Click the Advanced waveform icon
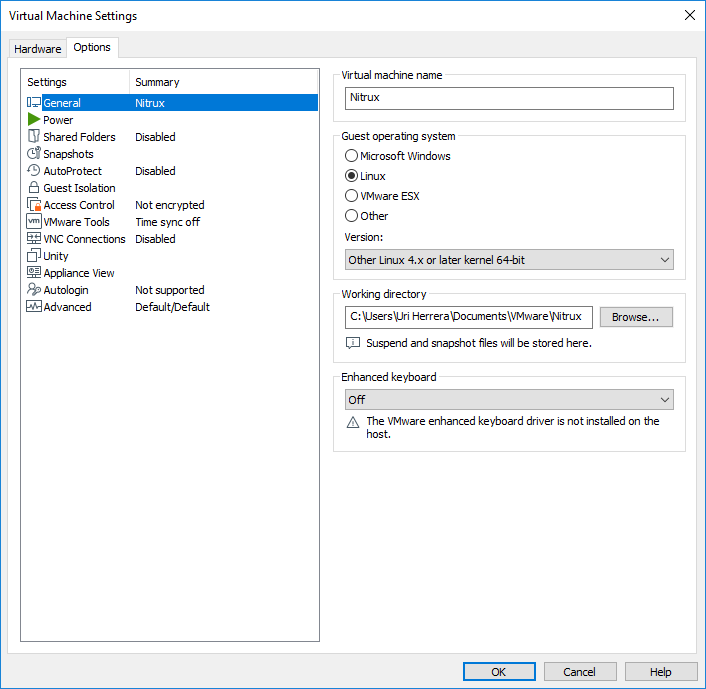 point(34,307)
